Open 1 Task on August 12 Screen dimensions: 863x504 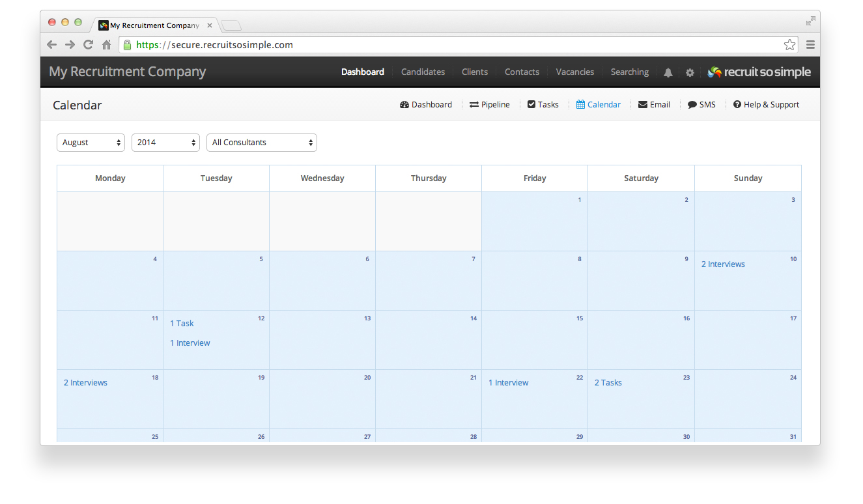182,324
